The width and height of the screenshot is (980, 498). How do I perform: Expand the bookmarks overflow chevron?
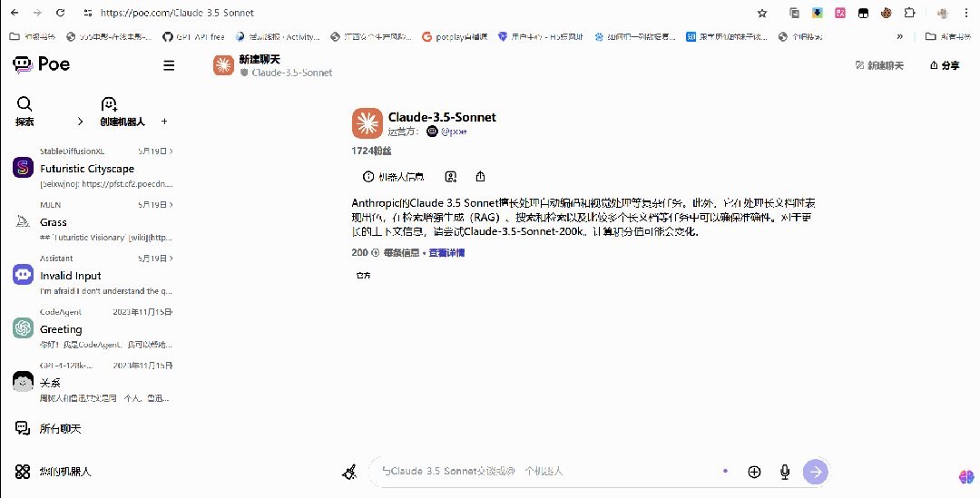pos(899,37)
